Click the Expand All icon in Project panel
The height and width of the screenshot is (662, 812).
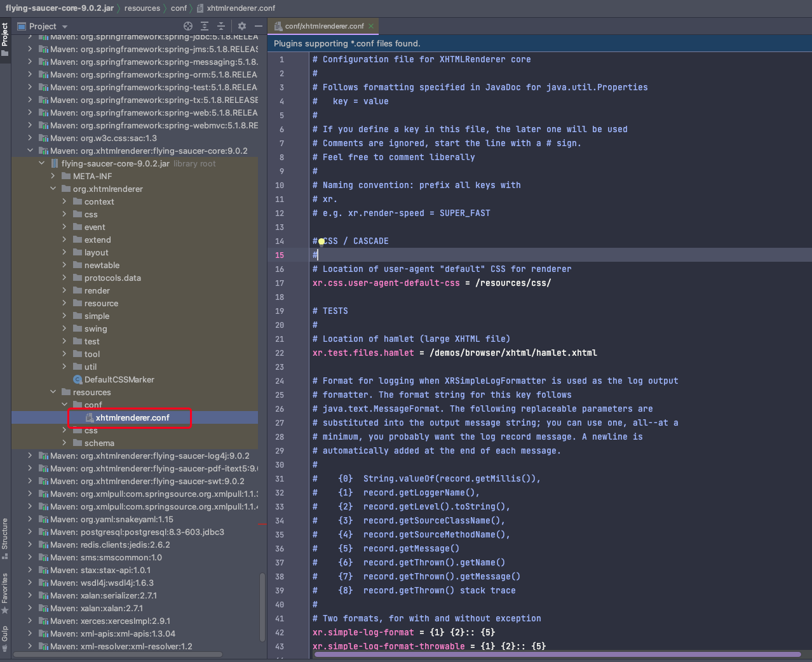(205, 26)
